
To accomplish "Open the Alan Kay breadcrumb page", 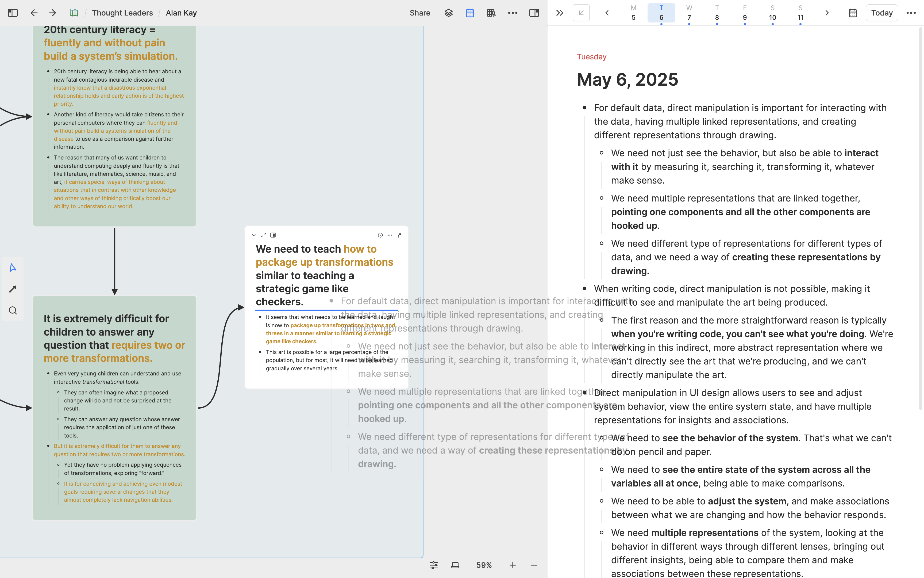I will point(181,13).
